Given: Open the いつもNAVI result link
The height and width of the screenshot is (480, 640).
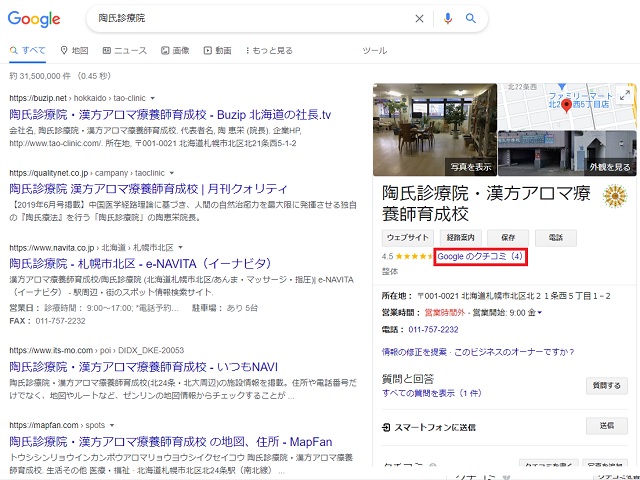Looking at the screenshot, I should point(144,367).
